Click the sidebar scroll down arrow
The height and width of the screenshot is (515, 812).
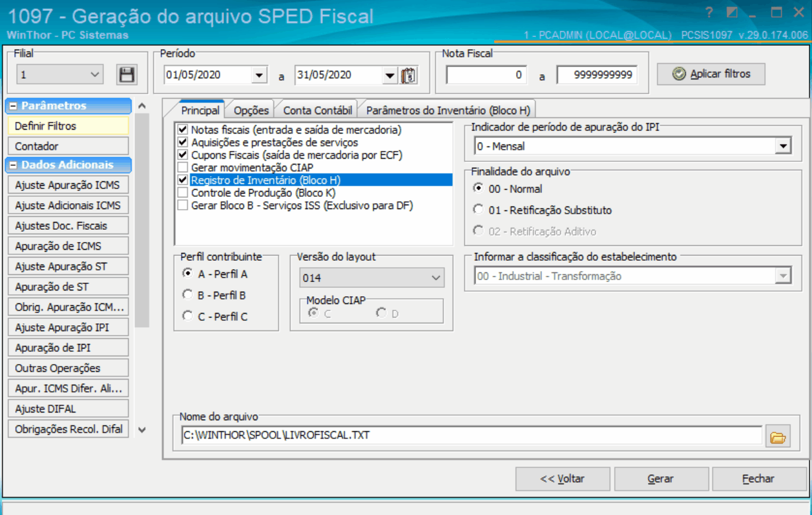click(x=143, y=429)
